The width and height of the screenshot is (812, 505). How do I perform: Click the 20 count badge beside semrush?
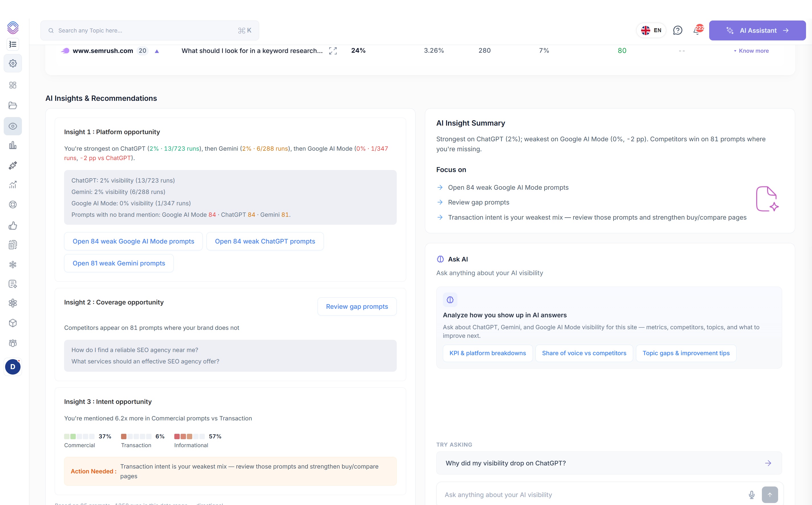(x=143, y=51)
